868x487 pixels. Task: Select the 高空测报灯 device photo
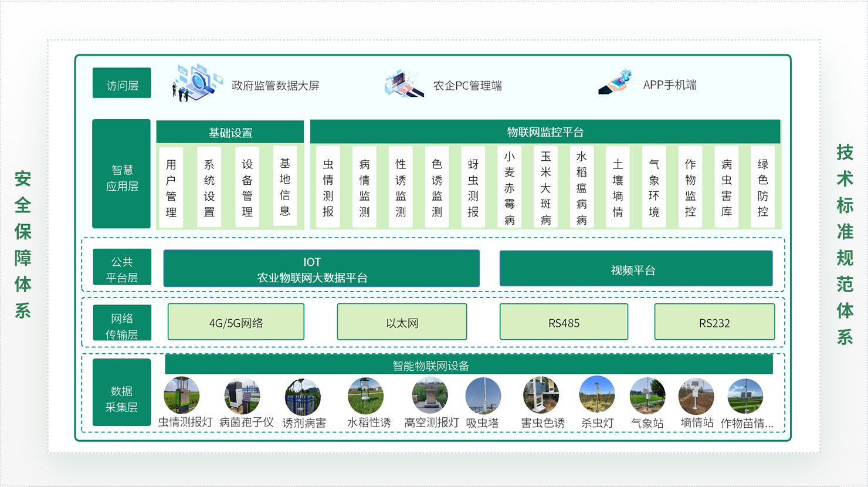click(430, 395)
